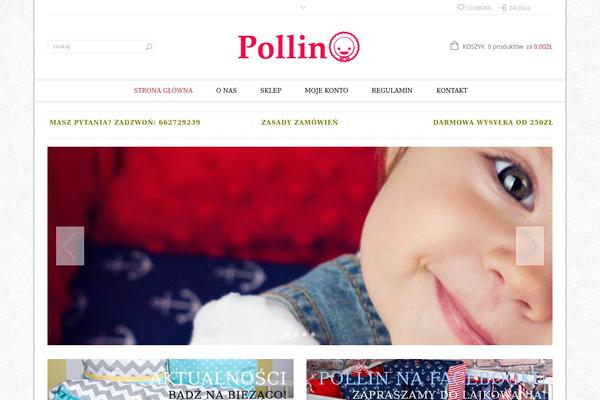Click the search magnifier icon
Viewport: 600px width, 400px height.
tap(149, 47)
